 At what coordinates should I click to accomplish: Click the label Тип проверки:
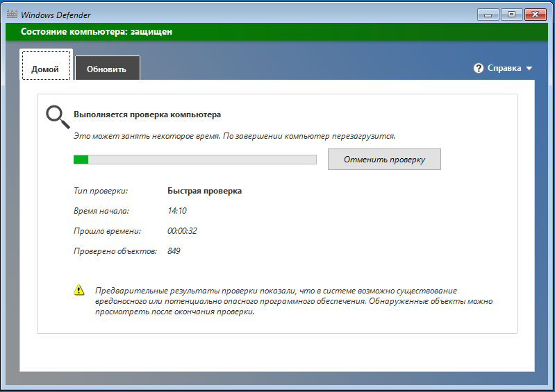[101, 191]
